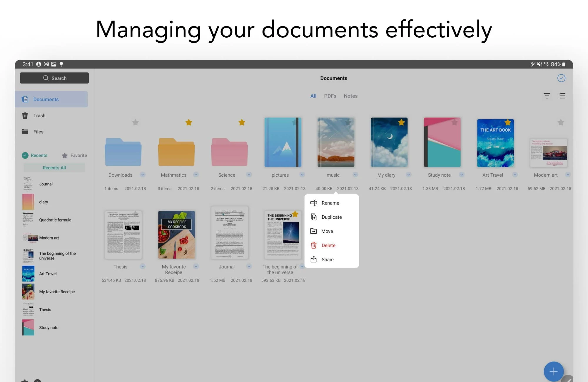The image size is (588, 382).
Task: Toggle favorite star on beginning of universe
Action: coord(295,214)
